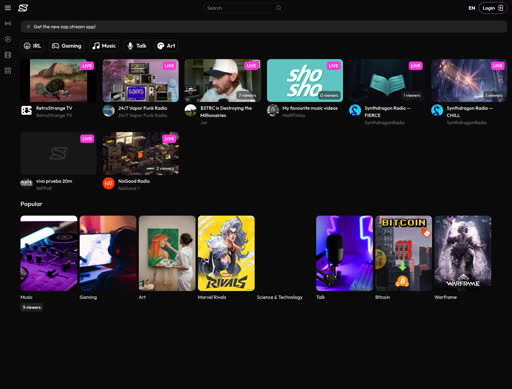This screenshot has width=512, height=389.
Task: Click the '24/7 Vapor Funk Radio' title
Action: click(143, 108)
